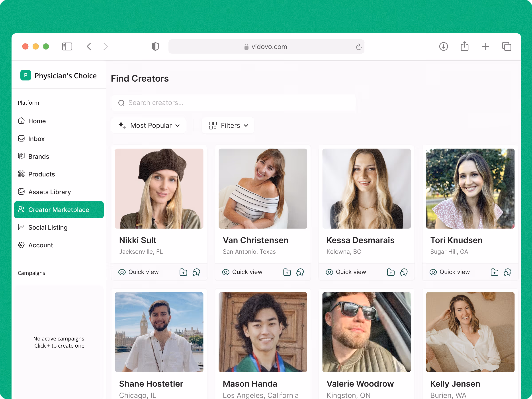Open Van Christensen's creator name link

click(255, 240)
